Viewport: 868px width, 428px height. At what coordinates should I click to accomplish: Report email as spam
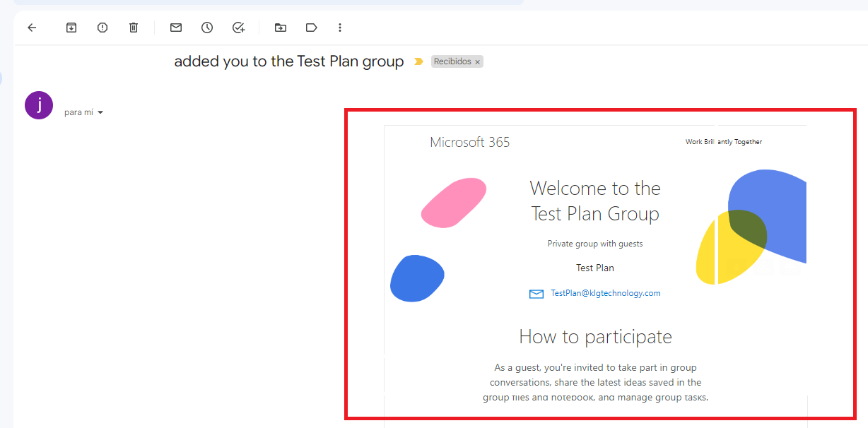coord(102,28)
